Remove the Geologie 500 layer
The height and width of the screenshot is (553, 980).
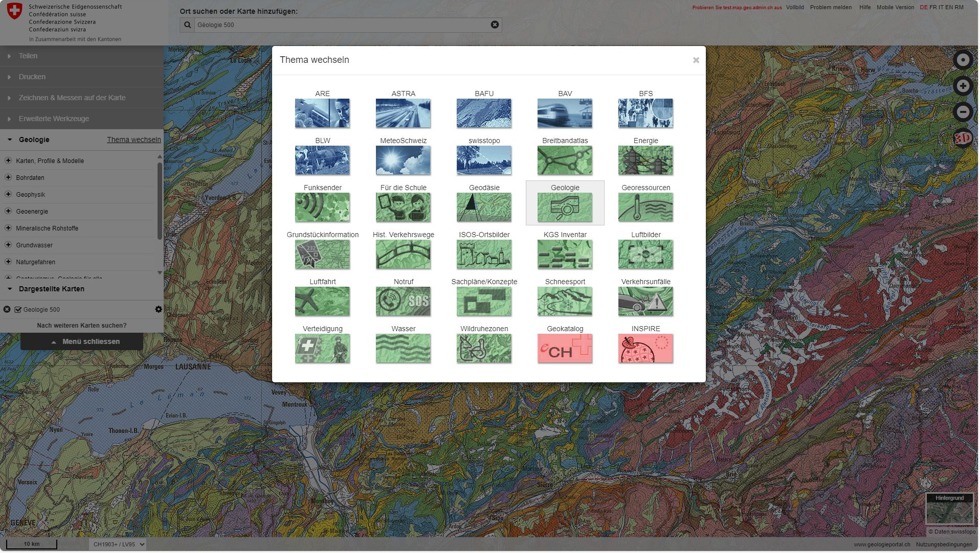pyautogui.click(x=7, y=309)
